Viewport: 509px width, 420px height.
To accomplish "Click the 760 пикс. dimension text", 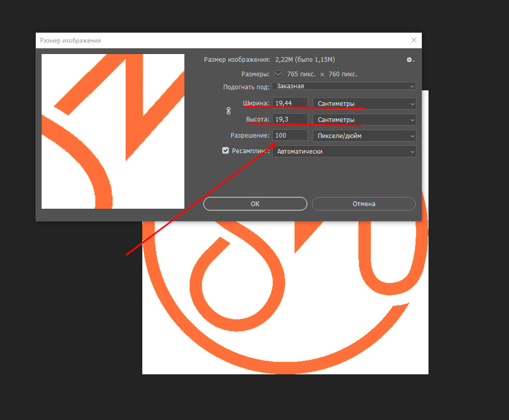I will click(x=343, y=74).
